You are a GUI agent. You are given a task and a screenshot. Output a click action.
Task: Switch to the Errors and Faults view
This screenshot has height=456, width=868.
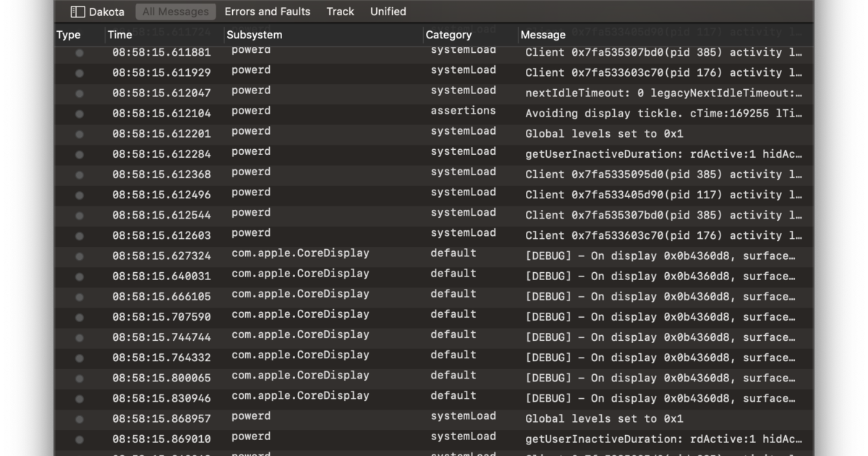tap(268, 11)
